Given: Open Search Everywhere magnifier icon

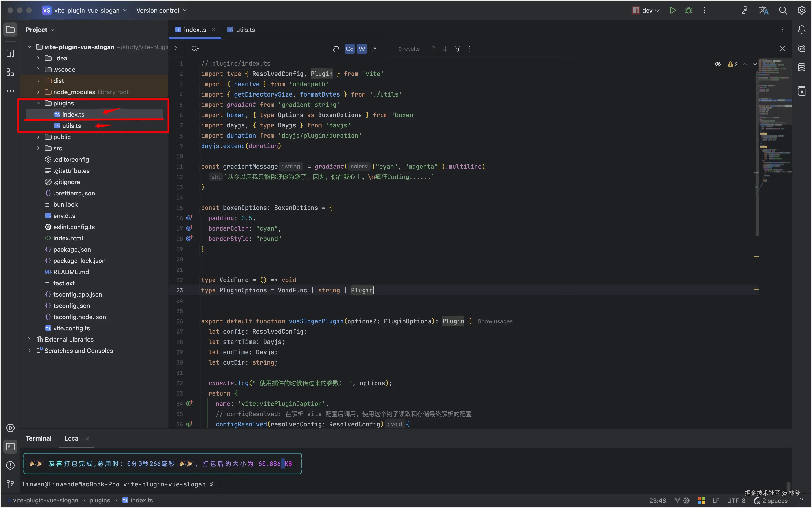Looking at the screenshot, I should [783, 10].
